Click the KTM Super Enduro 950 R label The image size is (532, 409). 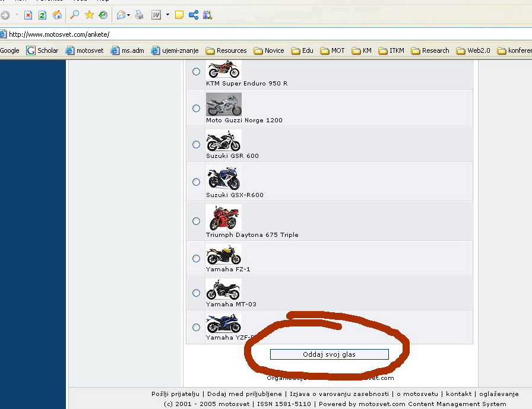click(246, 84)
